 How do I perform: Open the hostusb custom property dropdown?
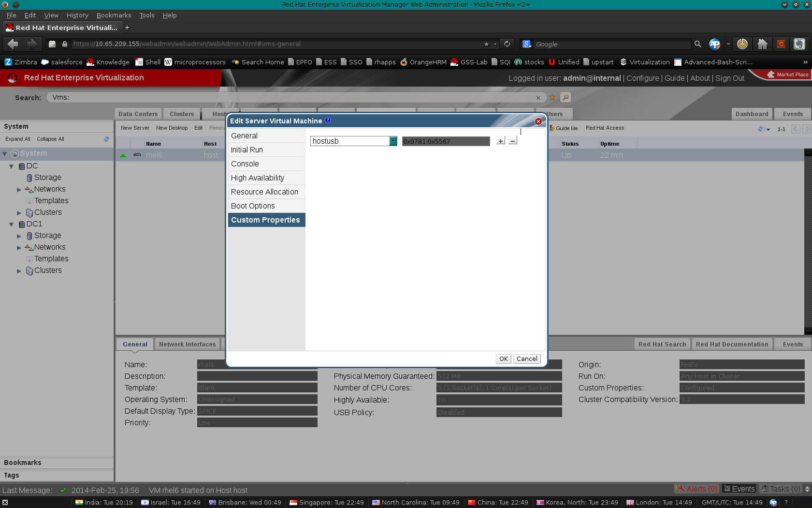tap(392, 141)
